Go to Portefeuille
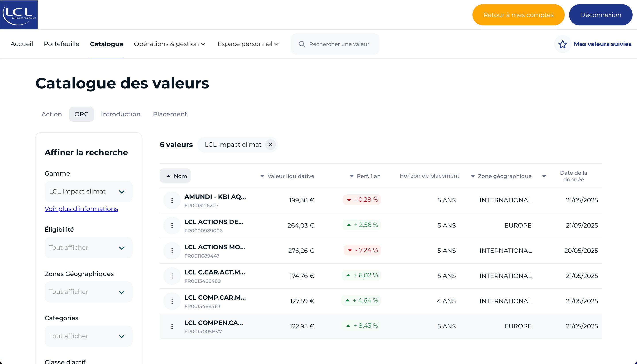Image resolution: width=637 pixels, height=364 pixels. point(61,44)
